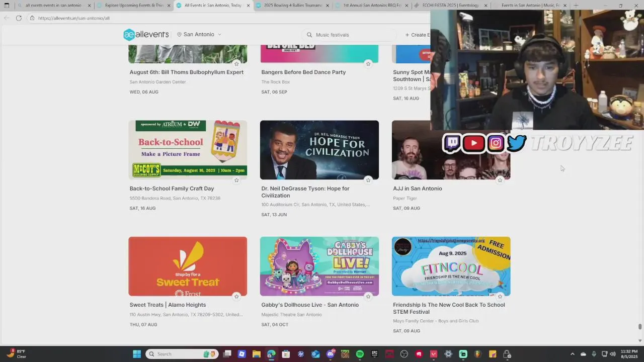Click the location pin icon beside San Antonio
Screen dimensions: 644x362
pyautogui.click(x=179, y=35)
